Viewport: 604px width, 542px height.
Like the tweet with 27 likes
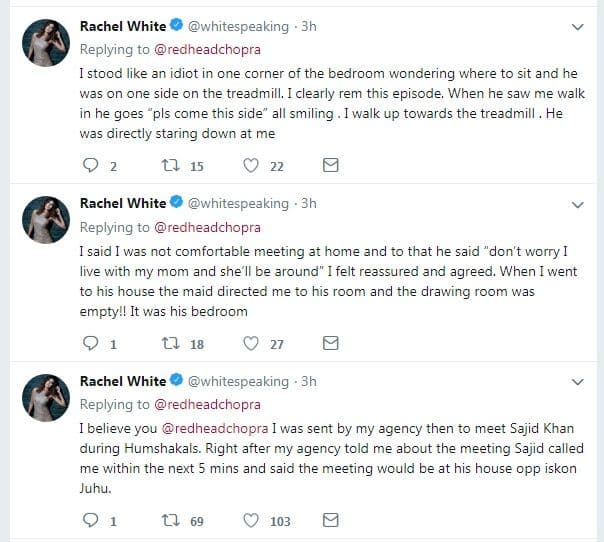point(252,343)
